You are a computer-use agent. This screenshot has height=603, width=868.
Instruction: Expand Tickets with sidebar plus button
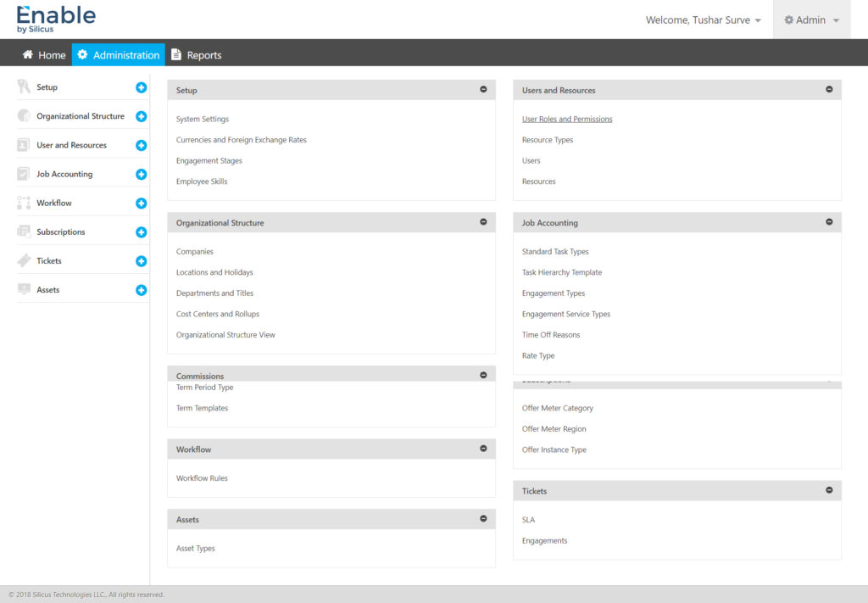pos(142,261)
